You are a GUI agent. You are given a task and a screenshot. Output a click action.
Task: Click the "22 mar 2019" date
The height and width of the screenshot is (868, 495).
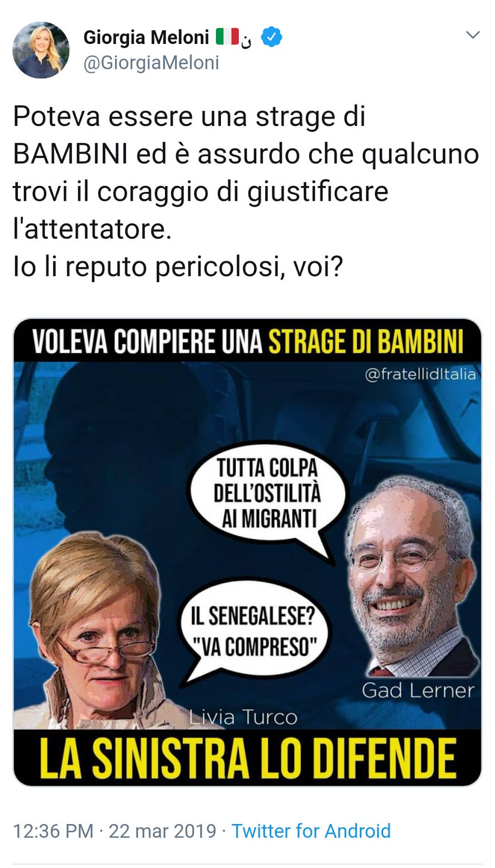(x=162, y=831)
